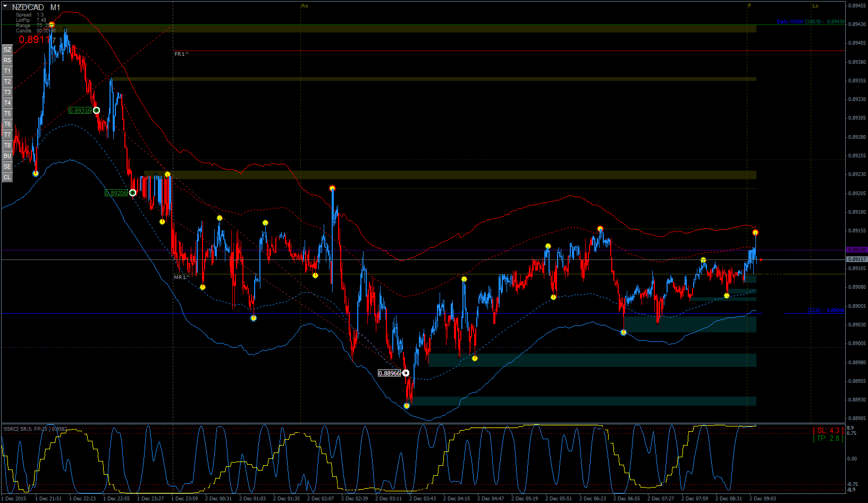The width and height of the screenshot is (868, 503).
Task: Click the gray 0.89117 current price tag
Action: tap(856, 259)
